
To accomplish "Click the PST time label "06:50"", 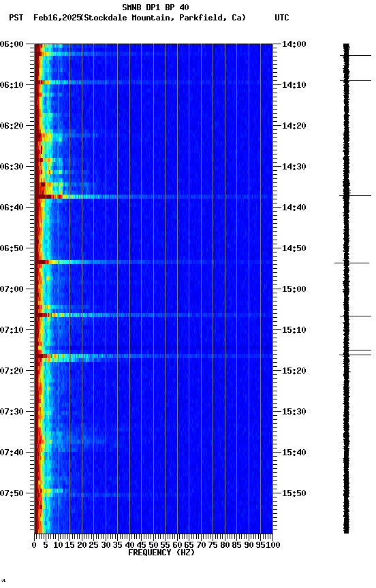I will click(x=12, y=248).
